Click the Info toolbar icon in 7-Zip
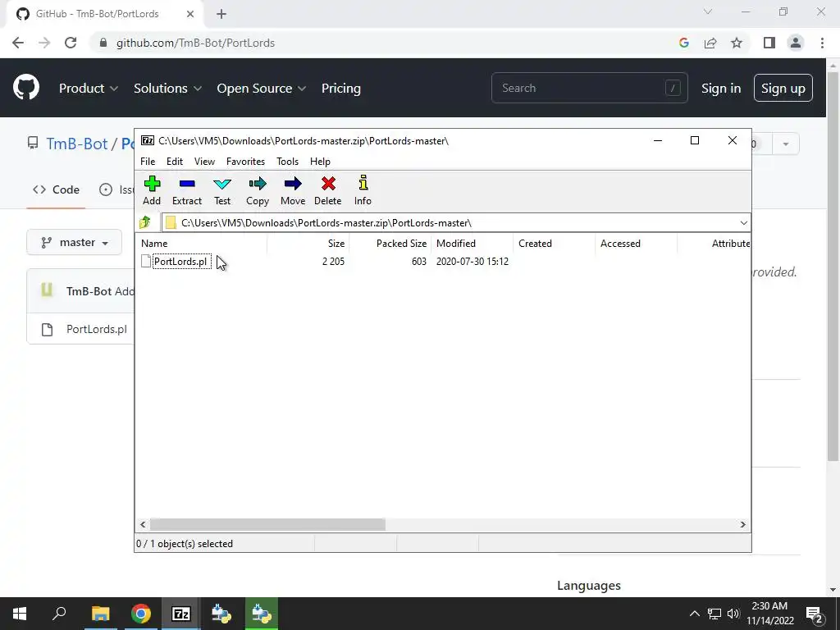This screenshot has height=630, width=840. pyautogui.click(x=363, y=183)
